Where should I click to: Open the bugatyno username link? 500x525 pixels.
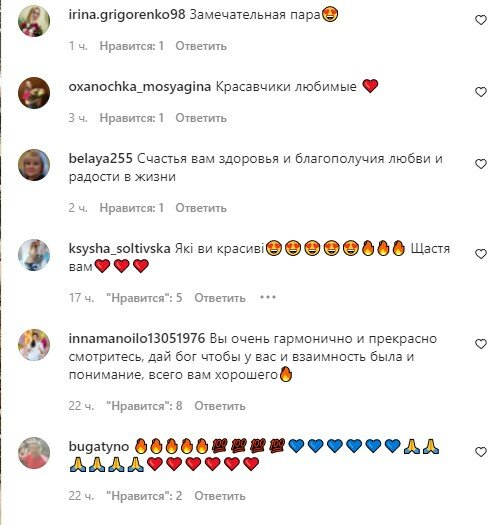click(99, 447)
